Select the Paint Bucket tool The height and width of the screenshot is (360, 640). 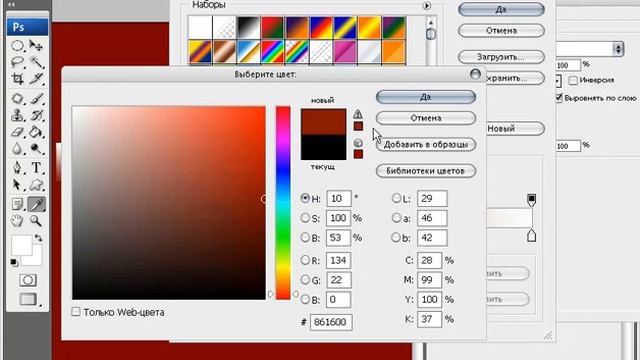pyautogui.click(x=36, y=132)
